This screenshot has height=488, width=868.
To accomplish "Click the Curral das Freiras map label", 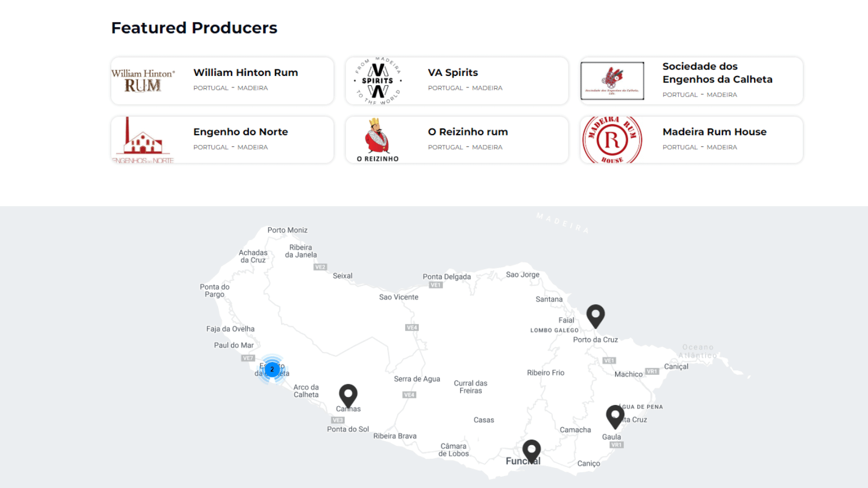I will coord(471,387).
